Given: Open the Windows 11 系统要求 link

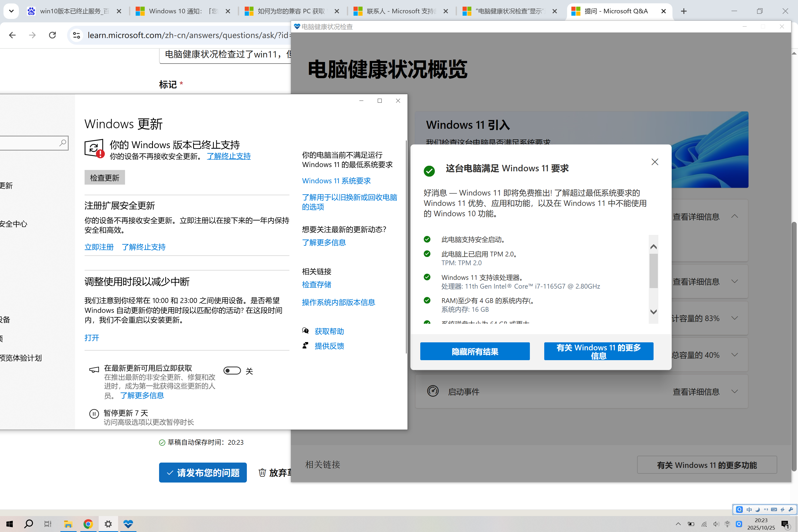Looking at the screenshot, I should (x=336, y=181).
